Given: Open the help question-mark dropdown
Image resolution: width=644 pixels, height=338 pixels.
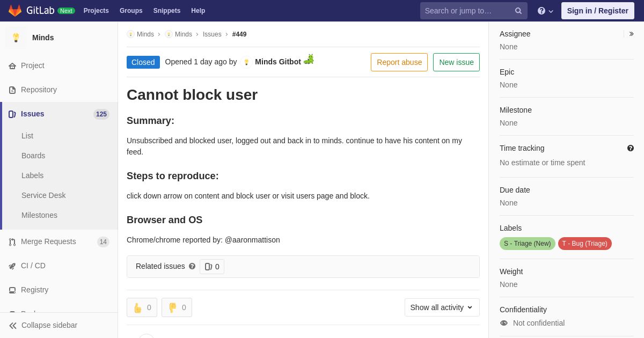Looking at the screenshot, I should pos(545,11).
